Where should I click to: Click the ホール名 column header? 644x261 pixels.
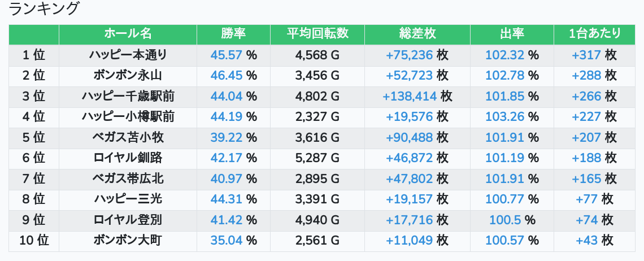[128, 34]
